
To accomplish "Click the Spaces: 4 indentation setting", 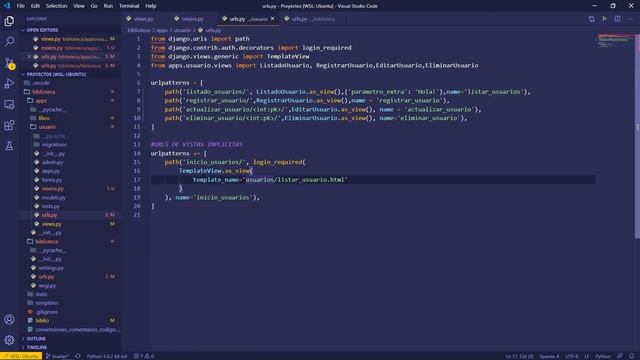I will (549, 356).
